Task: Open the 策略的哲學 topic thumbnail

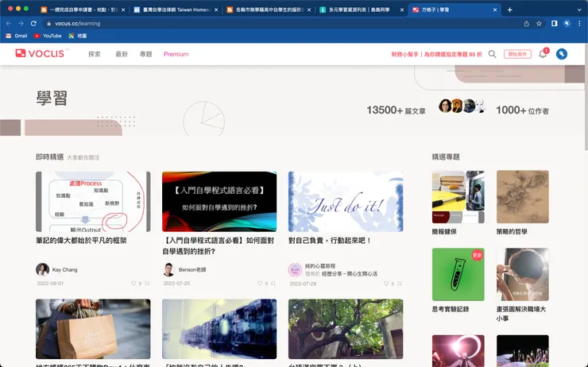Action: [522, 197]
